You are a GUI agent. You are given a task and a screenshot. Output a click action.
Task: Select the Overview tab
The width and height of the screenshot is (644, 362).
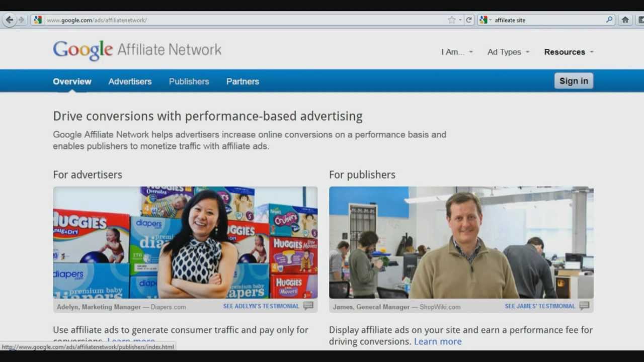[72, 81]
